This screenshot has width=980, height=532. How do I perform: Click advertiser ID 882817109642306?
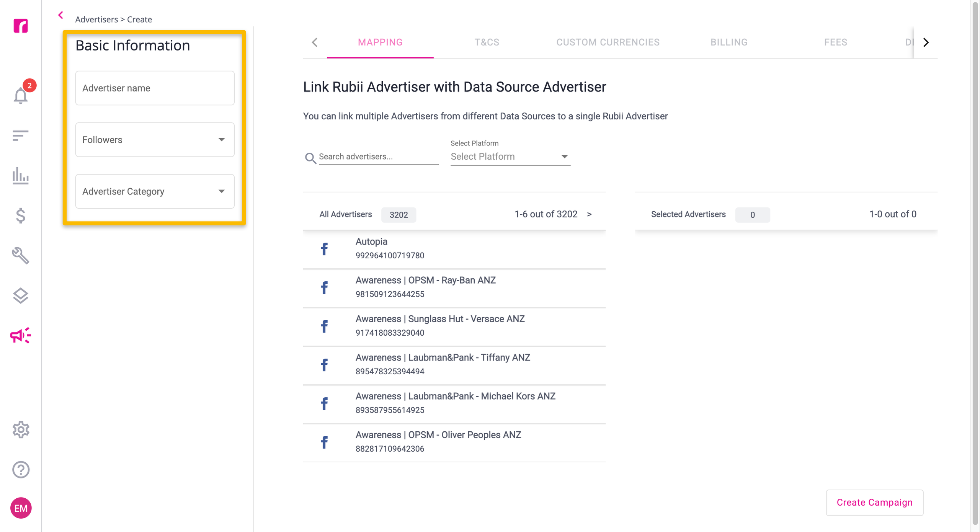tap(390, 449)
